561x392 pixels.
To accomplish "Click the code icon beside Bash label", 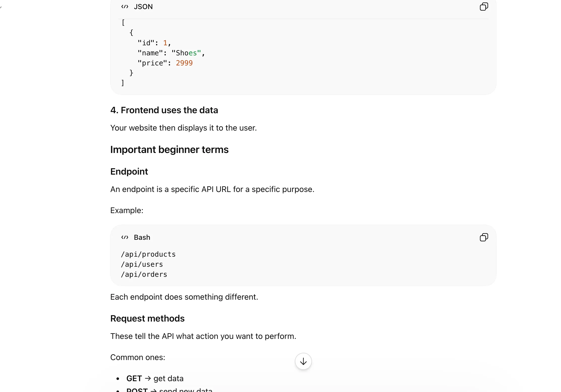I will (x=125, y=237).
